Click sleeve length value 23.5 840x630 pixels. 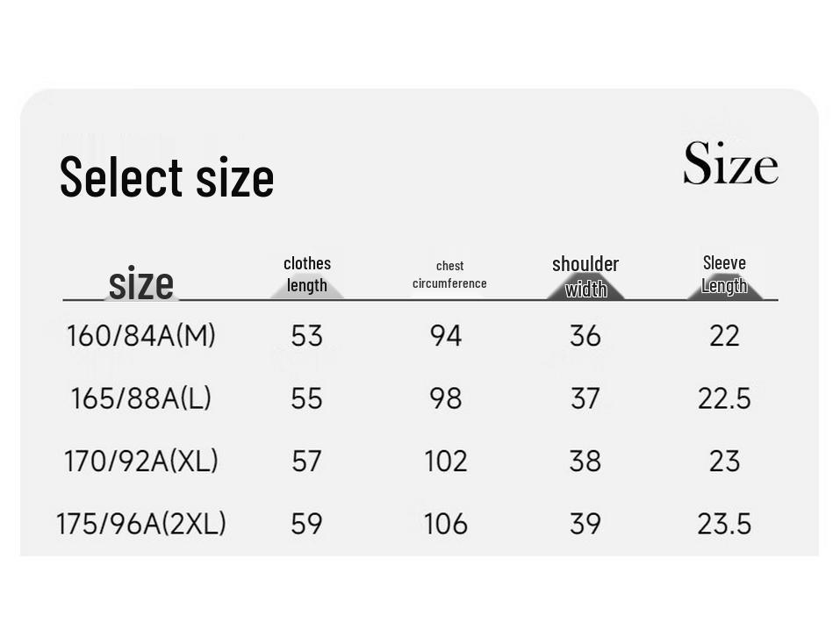[x=724, y=524]
